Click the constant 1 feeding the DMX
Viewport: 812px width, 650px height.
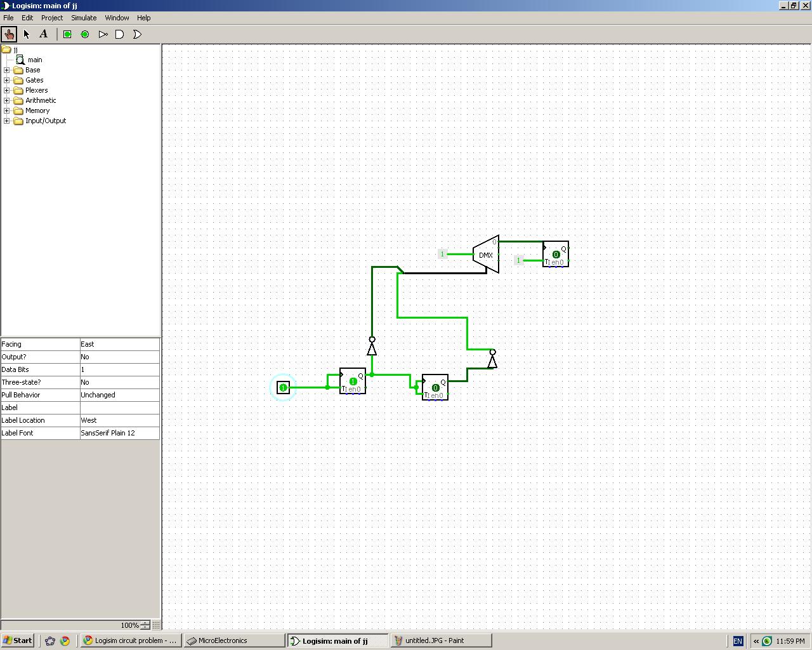442,254
